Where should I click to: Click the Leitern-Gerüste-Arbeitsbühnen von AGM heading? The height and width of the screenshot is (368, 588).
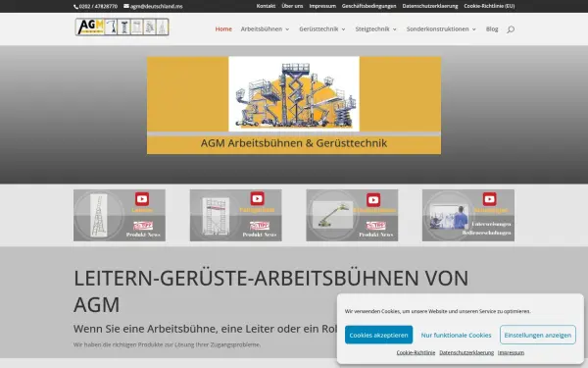(270, 291)
